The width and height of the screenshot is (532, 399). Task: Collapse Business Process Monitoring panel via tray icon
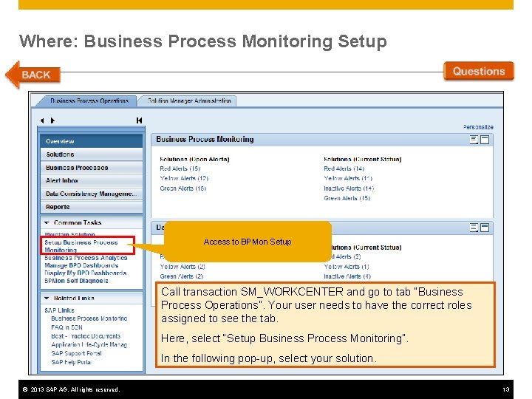click(485, 140)
